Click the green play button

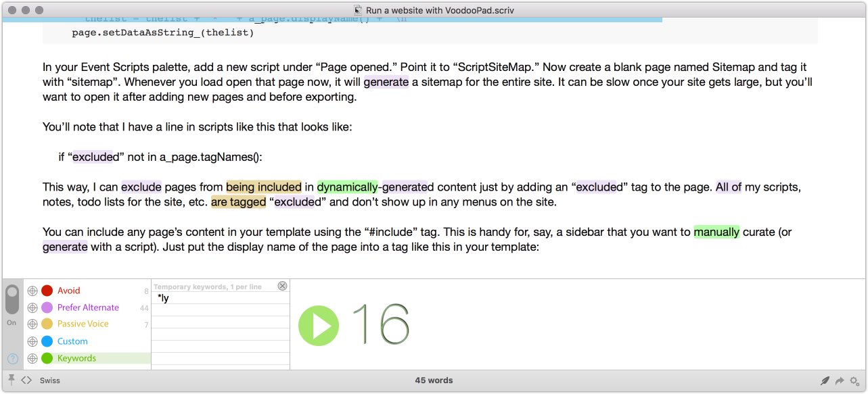319,326
